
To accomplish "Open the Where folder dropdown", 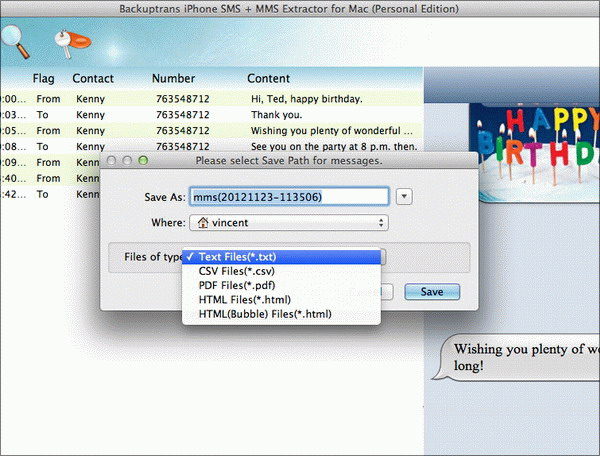I will tap(289, 222).
